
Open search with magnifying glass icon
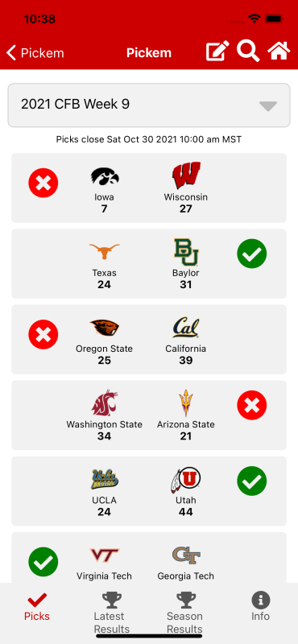(248, 52)
